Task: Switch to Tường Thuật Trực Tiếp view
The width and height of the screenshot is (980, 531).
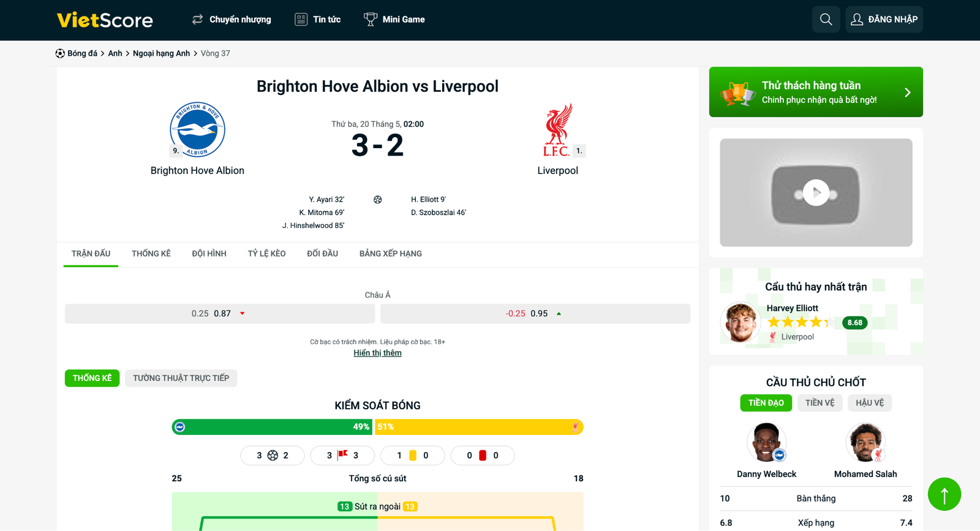Action: pyautogui.click(x=181, y=378)
